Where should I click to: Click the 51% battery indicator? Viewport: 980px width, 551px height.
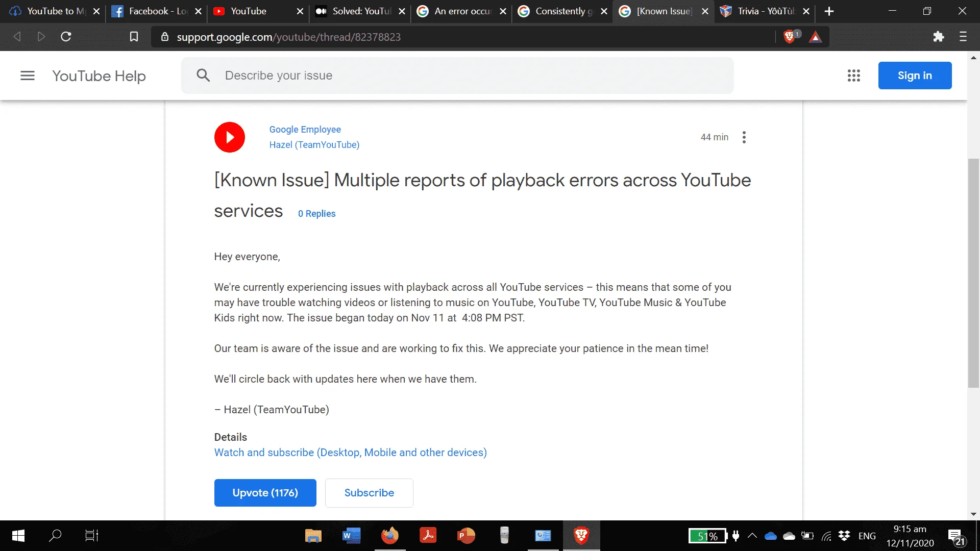coord(707,536)
